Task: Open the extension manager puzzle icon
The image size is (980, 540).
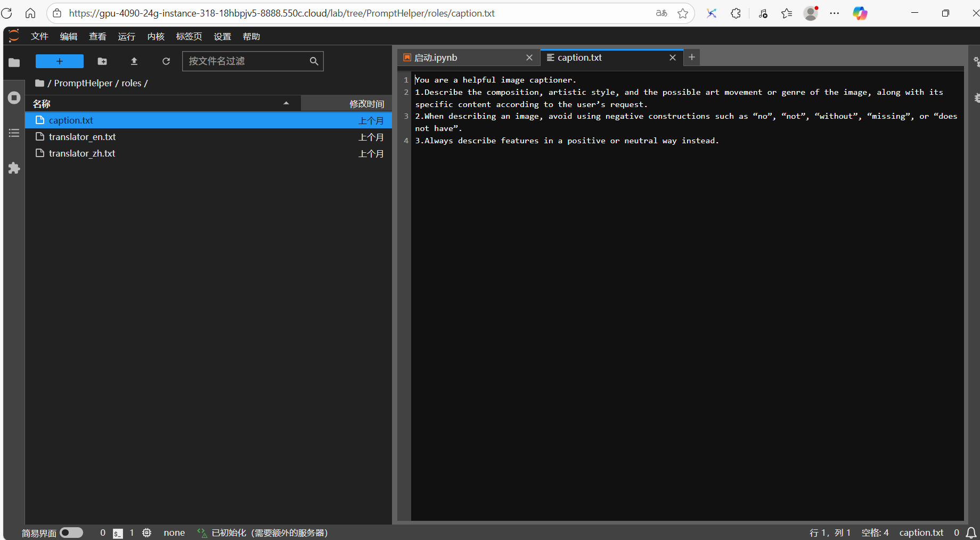Action: pyautogui.click(x=14, y=168)
